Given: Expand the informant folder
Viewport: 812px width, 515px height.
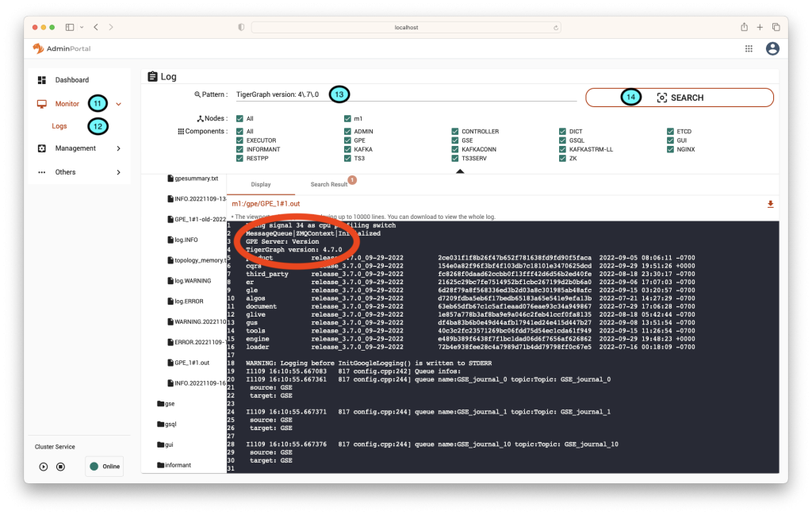Looking at the screenshot, I should tap(174, 465).
